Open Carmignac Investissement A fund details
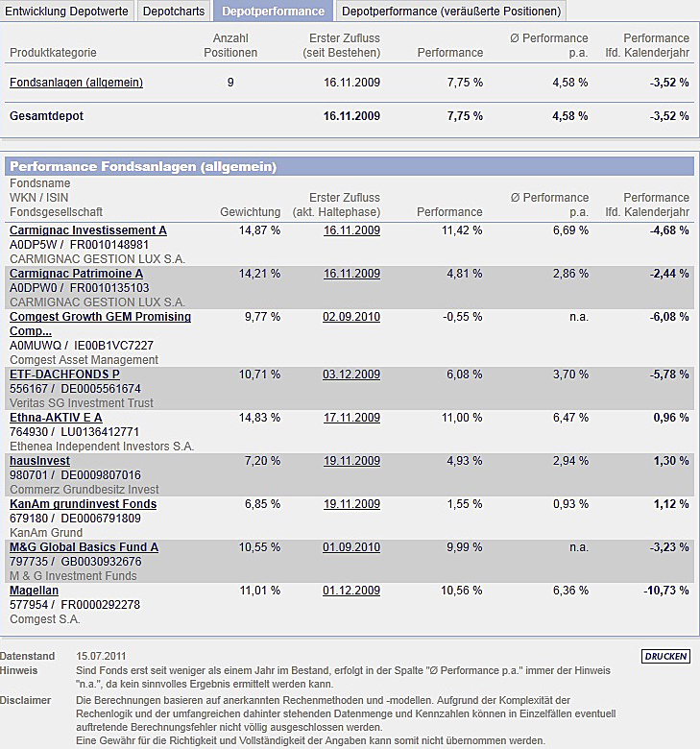 pyautogui.click(x=88, y=230)
